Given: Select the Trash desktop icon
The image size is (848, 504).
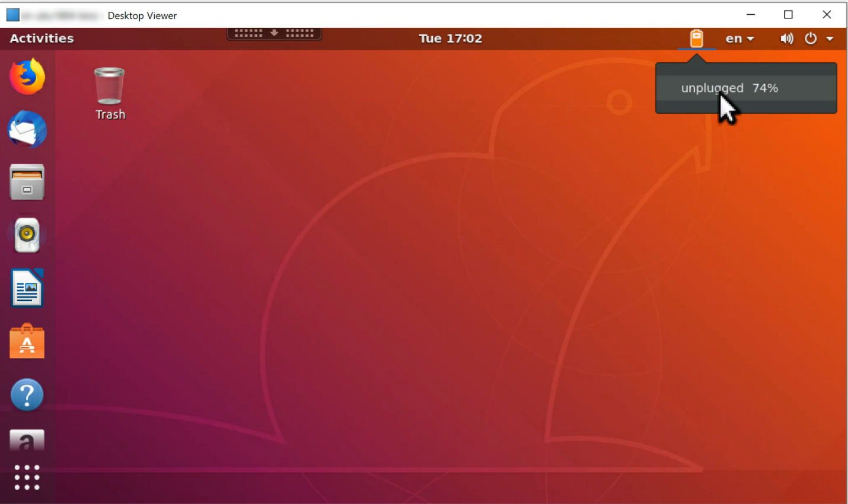Looking at the screenshot, I should 110,94.
